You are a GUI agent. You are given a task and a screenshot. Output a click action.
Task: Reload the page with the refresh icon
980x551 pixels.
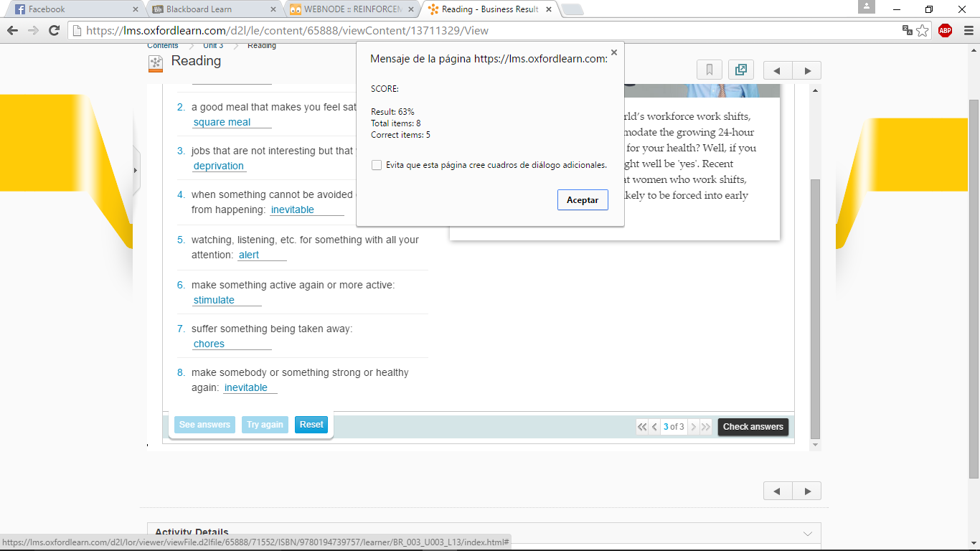coord(54,30)
